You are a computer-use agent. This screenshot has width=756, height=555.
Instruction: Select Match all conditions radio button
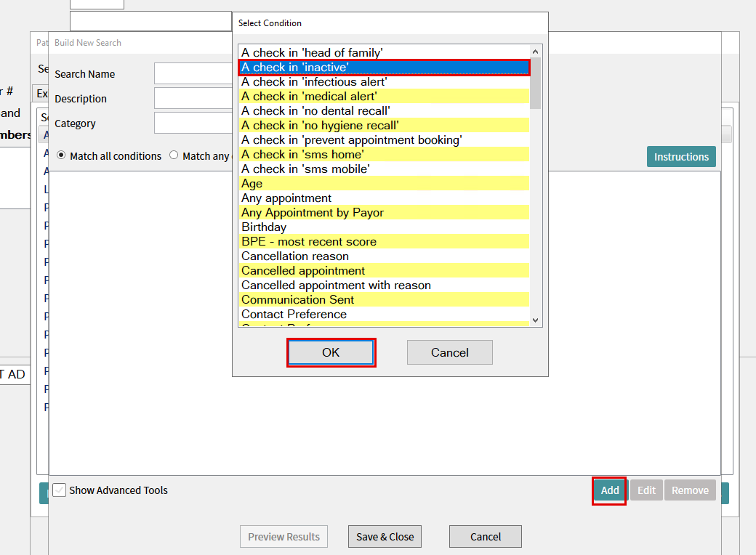click(x=61, y=155)
